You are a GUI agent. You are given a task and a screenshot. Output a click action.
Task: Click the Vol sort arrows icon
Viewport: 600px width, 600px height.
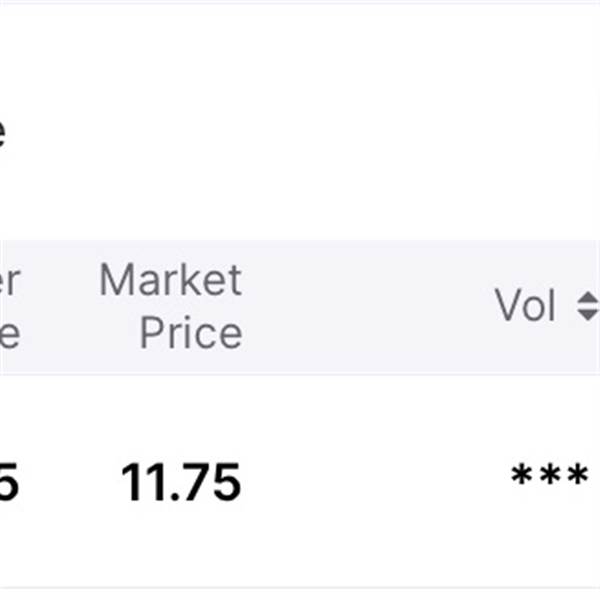point(588,306)
